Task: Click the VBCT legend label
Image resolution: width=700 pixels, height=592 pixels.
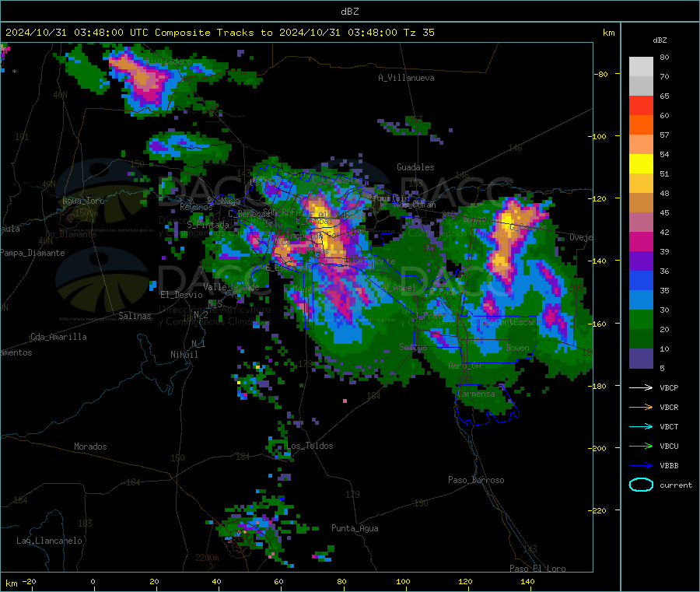Action: point(669,426)
